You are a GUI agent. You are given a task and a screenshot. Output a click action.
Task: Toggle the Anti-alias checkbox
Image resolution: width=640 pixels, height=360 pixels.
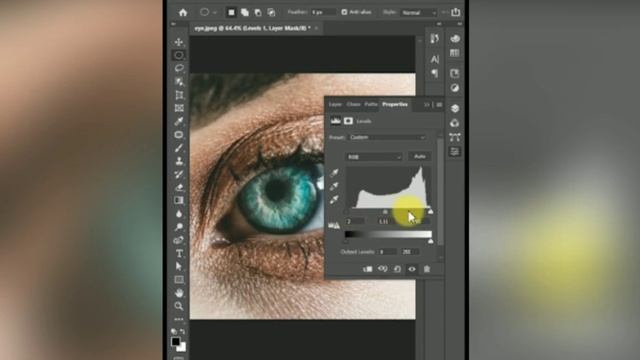click(344, 12)
